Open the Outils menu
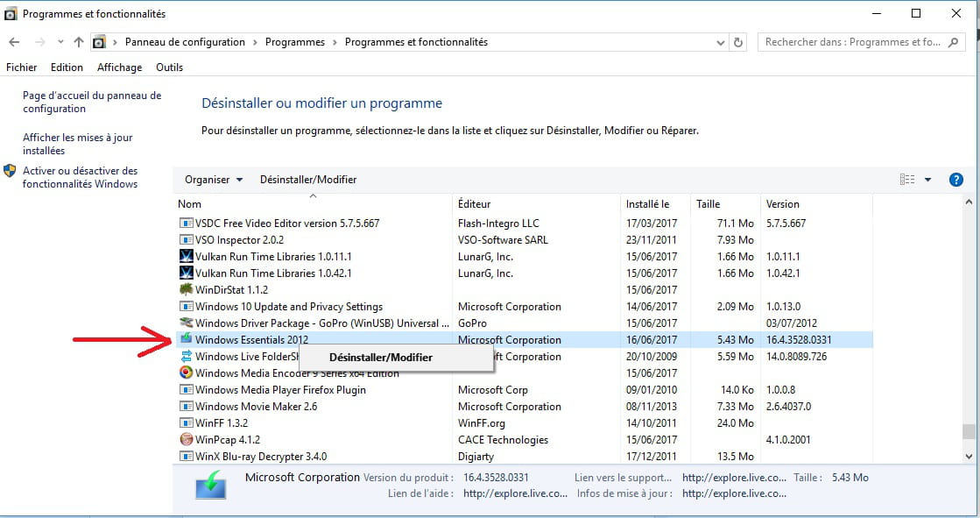 169,67
